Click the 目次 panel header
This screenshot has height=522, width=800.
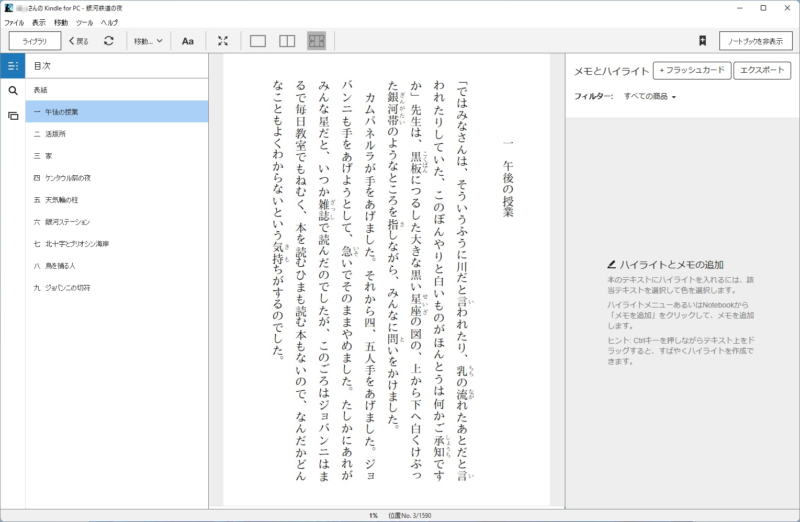coord(42,66)
